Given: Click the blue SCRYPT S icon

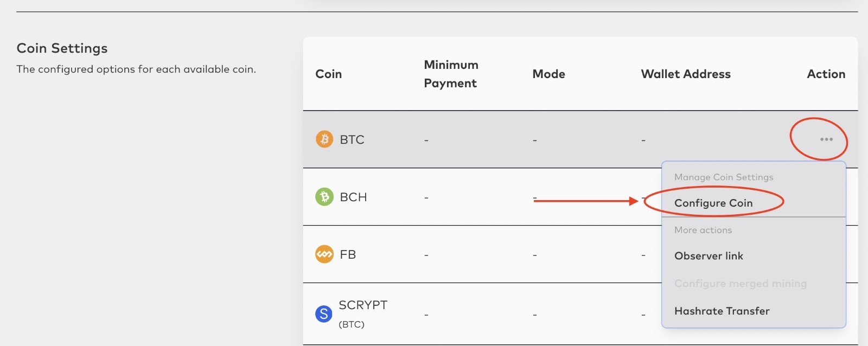Looking at the screenshot, I should tap(324, 313).
